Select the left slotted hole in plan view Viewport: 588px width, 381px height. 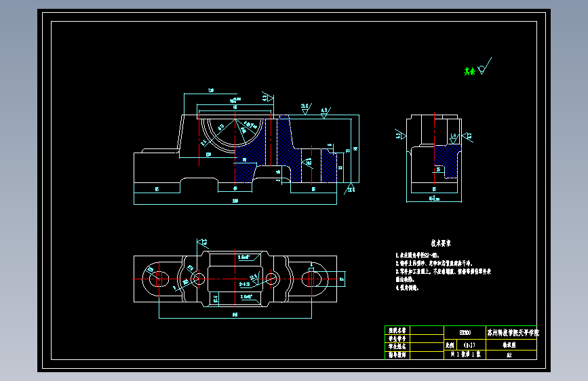[159, 279]
